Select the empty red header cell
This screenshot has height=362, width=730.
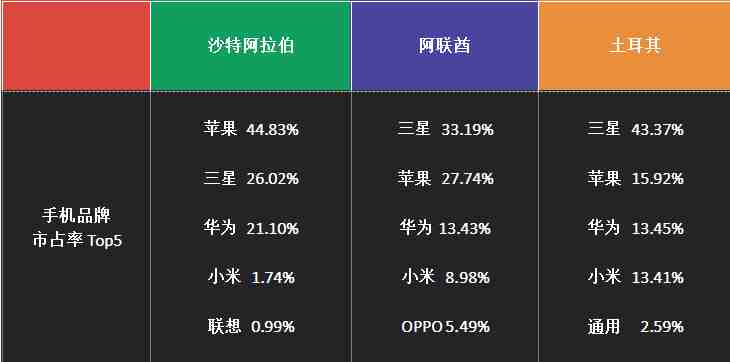coord(76,46)
